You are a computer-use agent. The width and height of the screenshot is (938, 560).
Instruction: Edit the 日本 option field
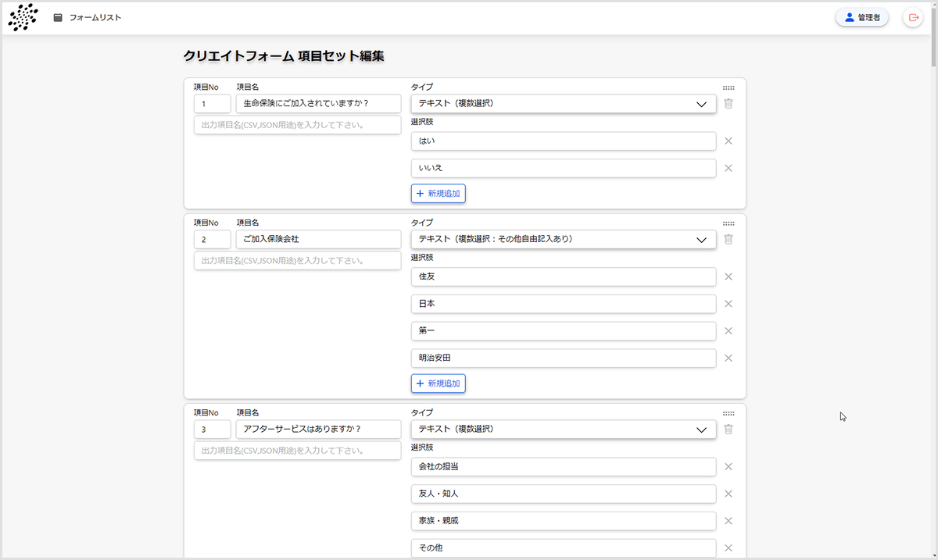coord(564,304)
